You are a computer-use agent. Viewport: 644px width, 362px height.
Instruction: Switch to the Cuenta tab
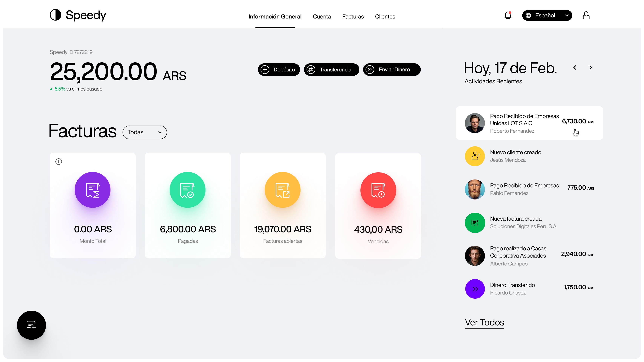(322, 17)
